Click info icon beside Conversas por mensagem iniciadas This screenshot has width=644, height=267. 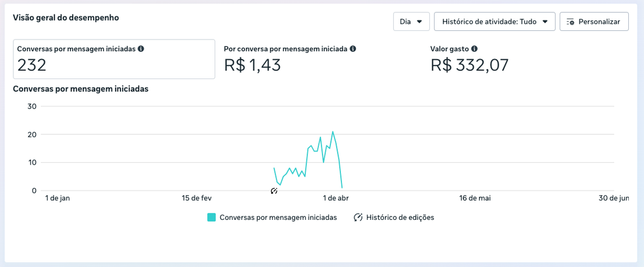[x=141, y=48]
